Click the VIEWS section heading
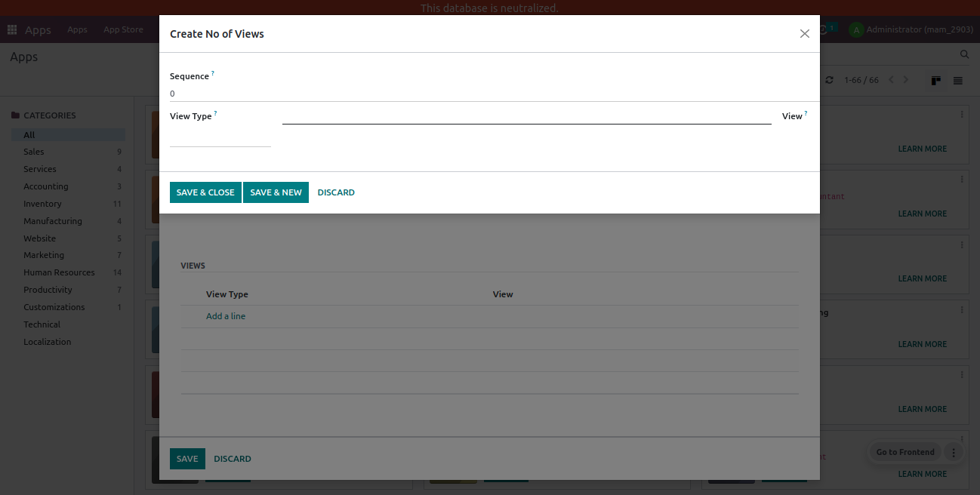Screen dimensions: 980x495 tap(193, 266)
